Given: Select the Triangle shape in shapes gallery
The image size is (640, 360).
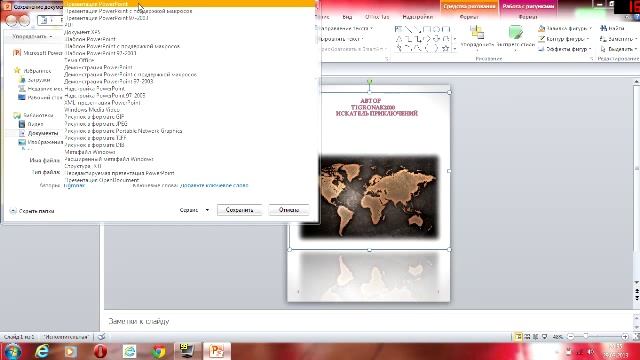Looking at the screenshot, I should [x=399, y=39].
